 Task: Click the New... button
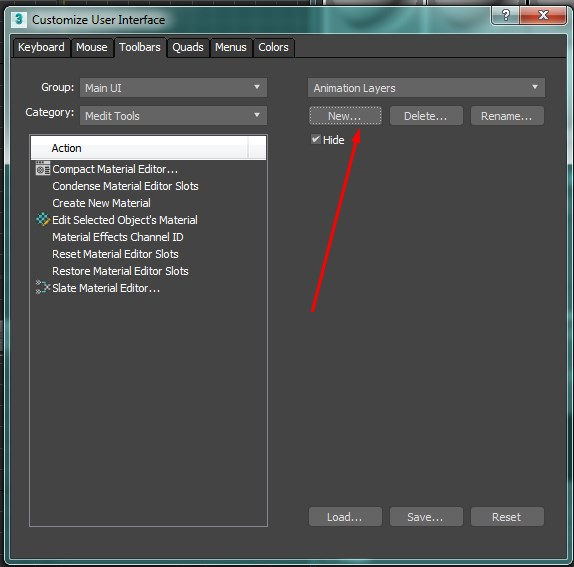tap(345, 116)
